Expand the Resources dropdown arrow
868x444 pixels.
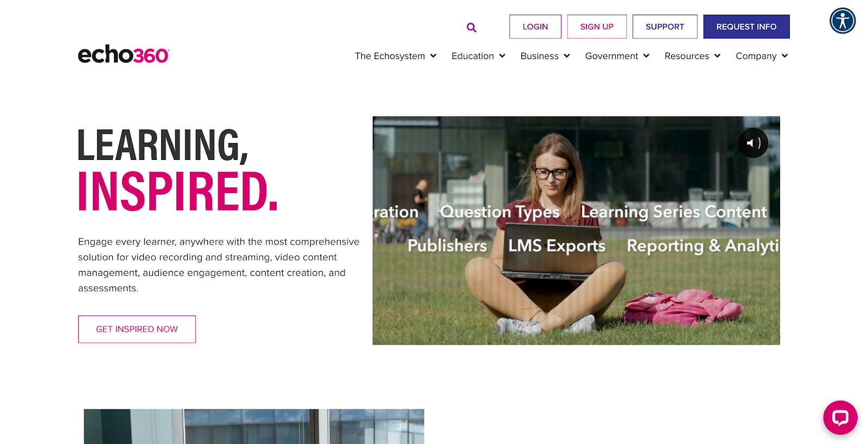717,56
